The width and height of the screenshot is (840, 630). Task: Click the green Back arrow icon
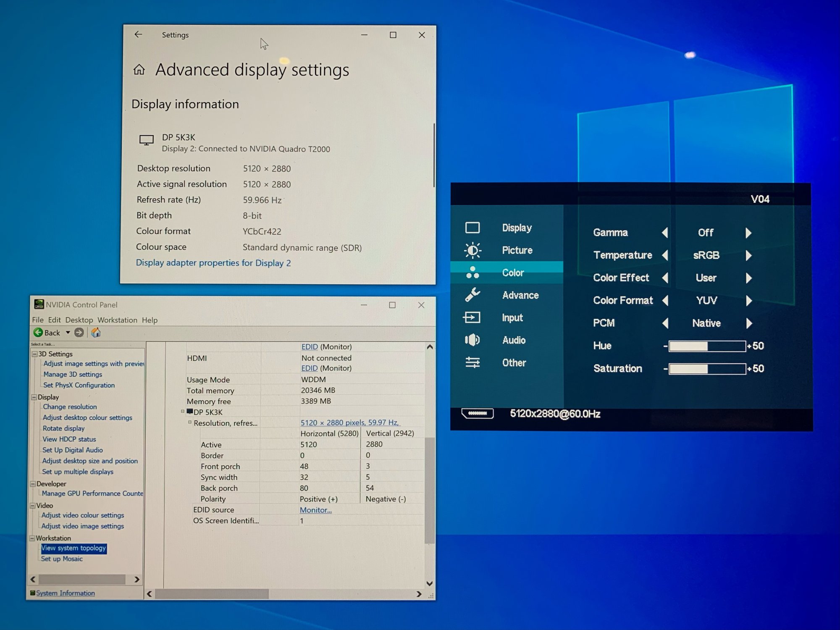click(x=38, y=333)
